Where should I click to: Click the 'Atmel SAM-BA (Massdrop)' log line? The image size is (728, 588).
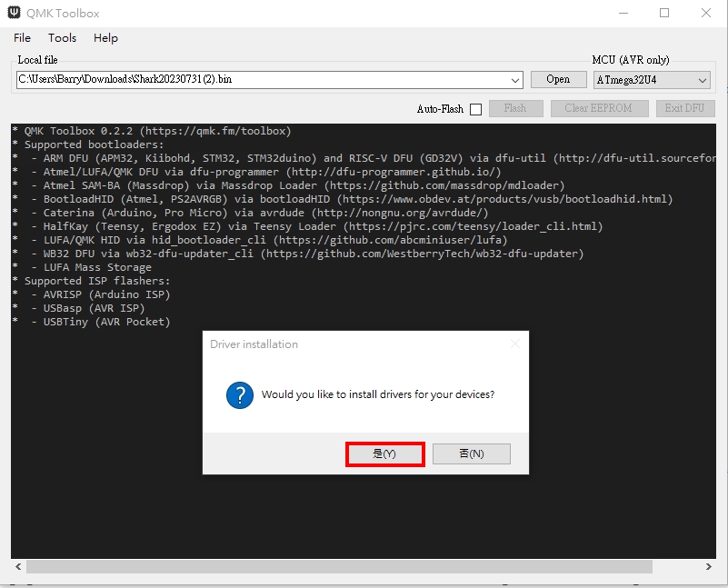[289, 185]
